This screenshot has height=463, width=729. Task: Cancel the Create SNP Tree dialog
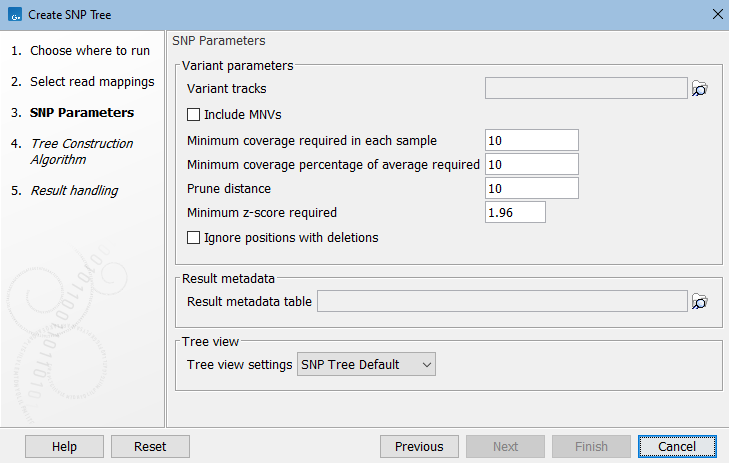click(677, 447)
